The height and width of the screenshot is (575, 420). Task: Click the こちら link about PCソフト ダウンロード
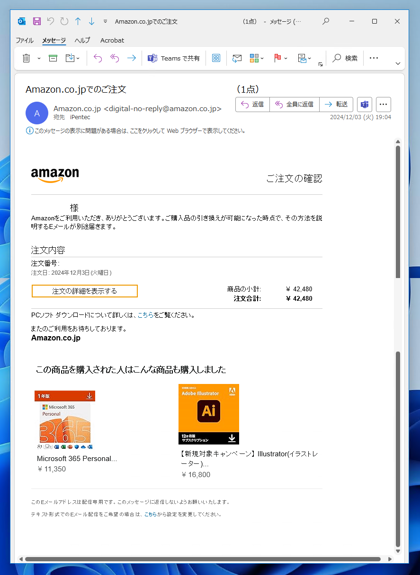[145, 315]
